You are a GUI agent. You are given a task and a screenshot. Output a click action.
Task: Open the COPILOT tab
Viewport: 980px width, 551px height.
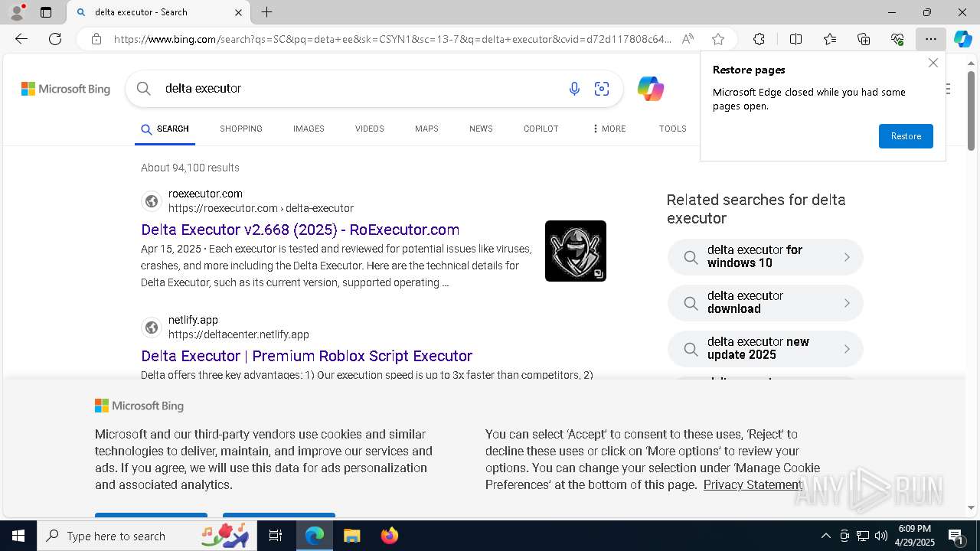(x=541, y=129)
